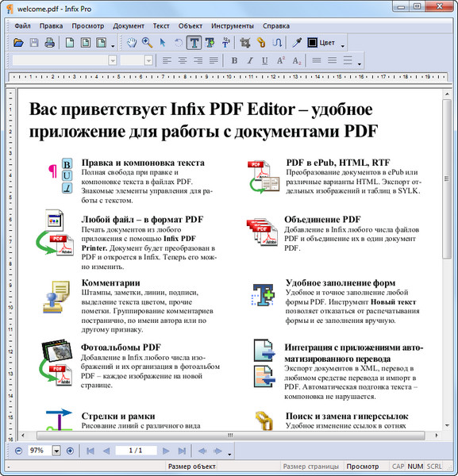Go to the first page

pos(90,451)
